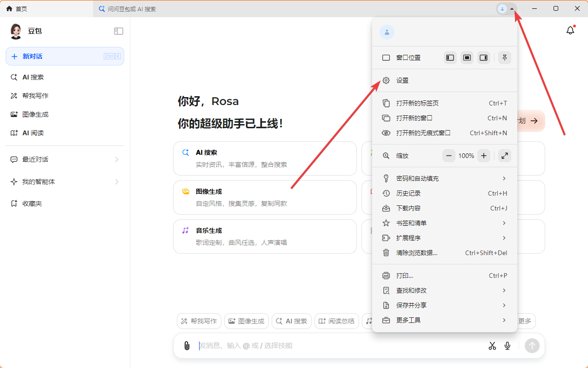Expand the 书签和清单 submenu
Screen dimensions: 588x368
coord(445,223)
